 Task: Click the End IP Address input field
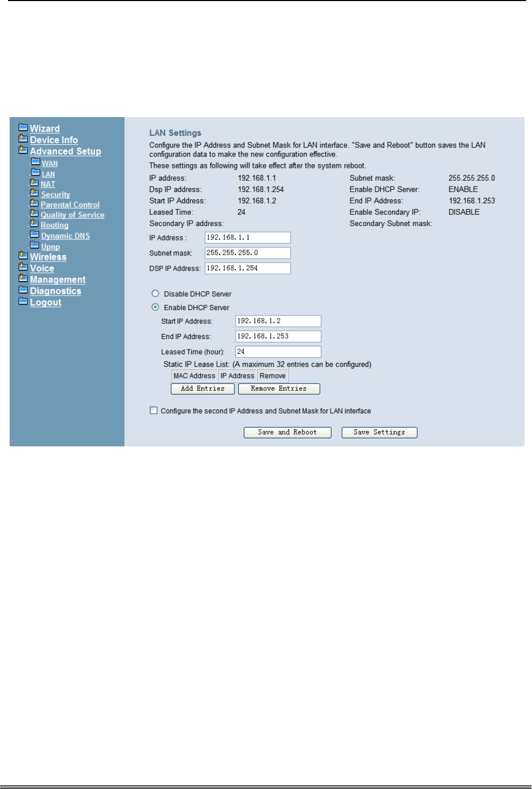[x=278, y=336]
